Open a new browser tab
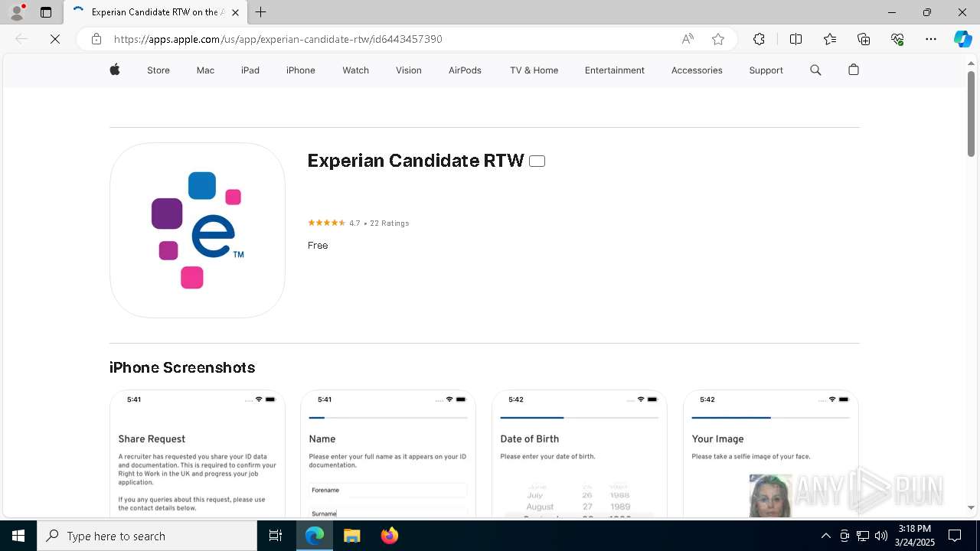The image size is (980, 551). pyautogui.click(x=260, y=12)
